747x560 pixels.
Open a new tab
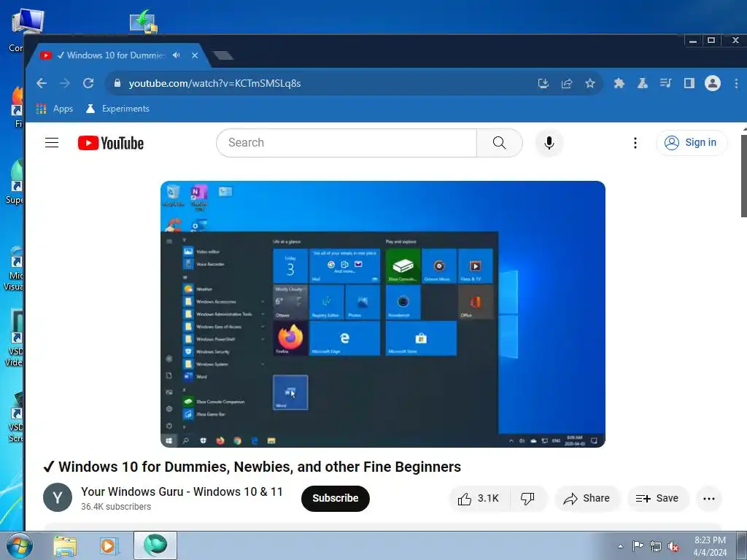222,55
